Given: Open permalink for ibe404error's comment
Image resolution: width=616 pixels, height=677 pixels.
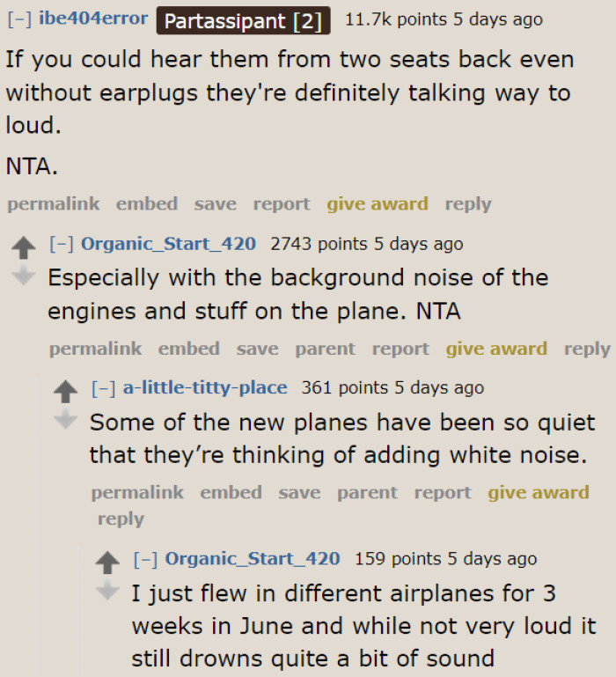Looking at the screenshot, I should pyautogui.click(x=53, y=204).
